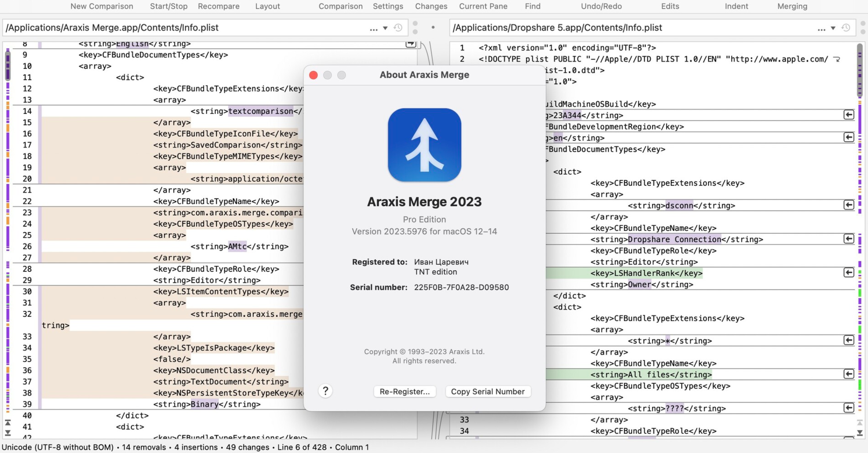This screenshot has height=453, width=868.
Task: Click the merge-left arrow on the asterisk string row
Action: pos(849,341)
